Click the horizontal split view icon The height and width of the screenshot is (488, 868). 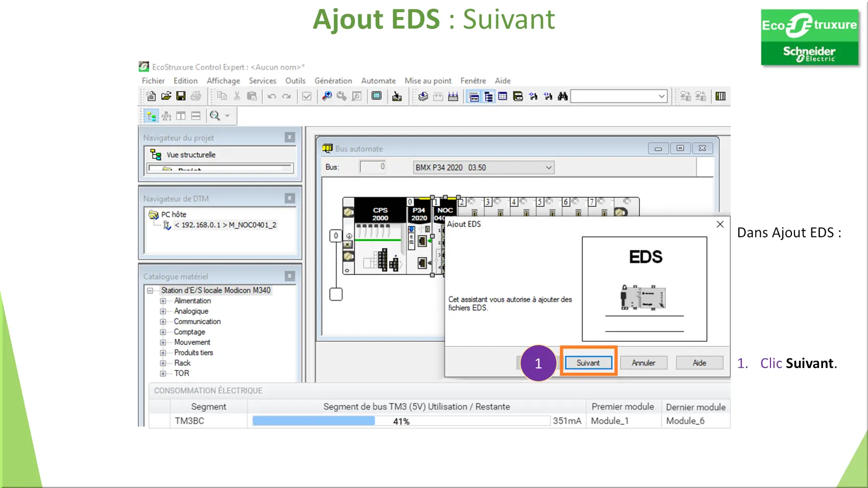[196, 116]
